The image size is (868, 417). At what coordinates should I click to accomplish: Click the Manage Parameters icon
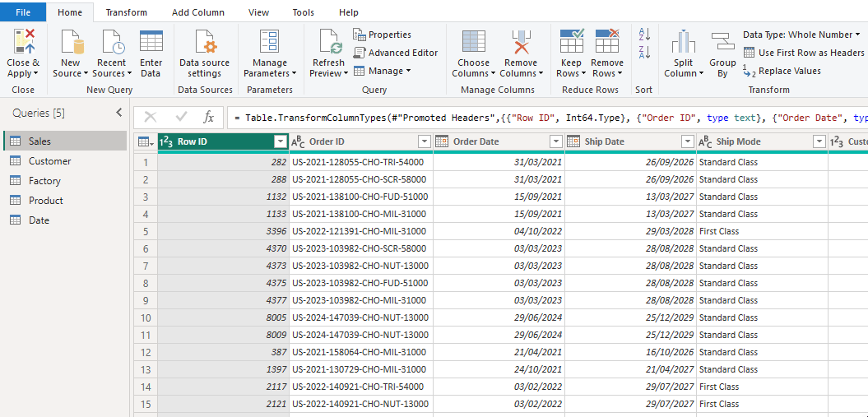pyautogui.click(x=271, y=42)
